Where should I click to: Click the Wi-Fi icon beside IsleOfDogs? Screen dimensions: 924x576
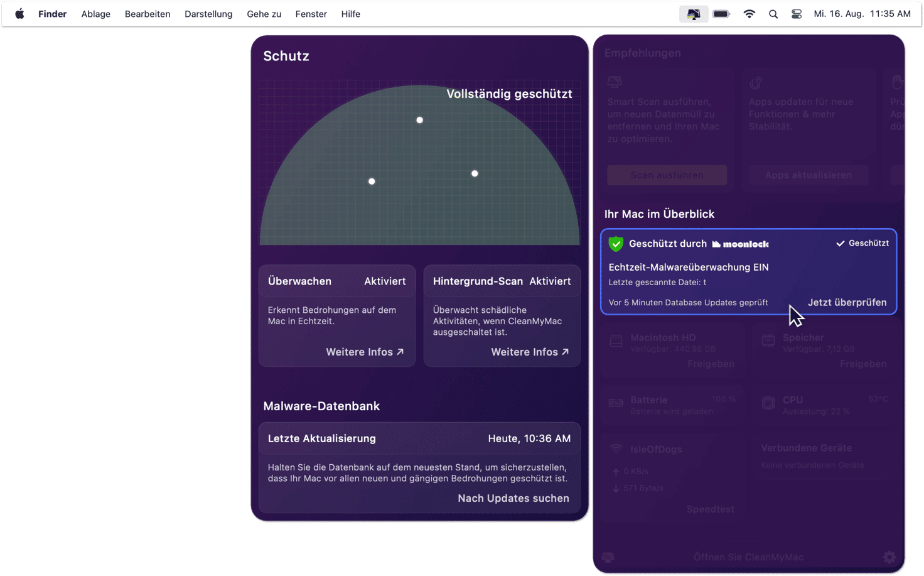[x=616, y=449]
